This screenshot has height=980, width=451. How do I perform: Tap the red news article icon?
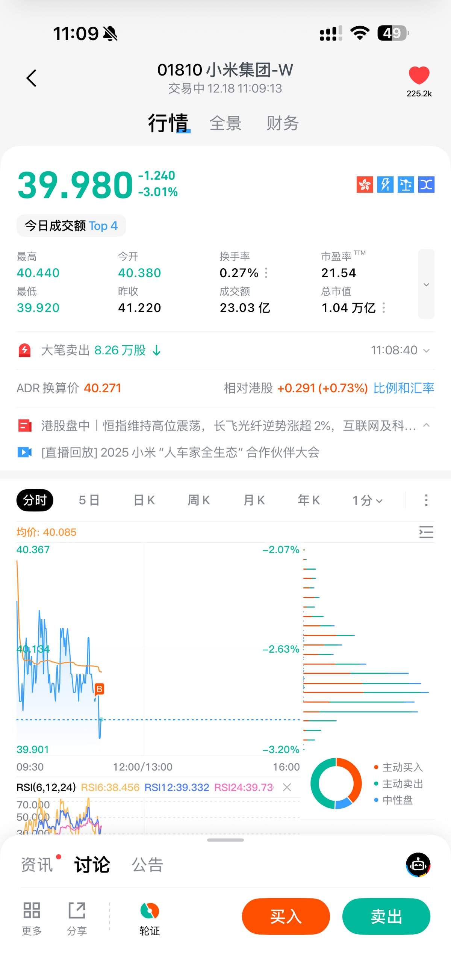(25, 425)
